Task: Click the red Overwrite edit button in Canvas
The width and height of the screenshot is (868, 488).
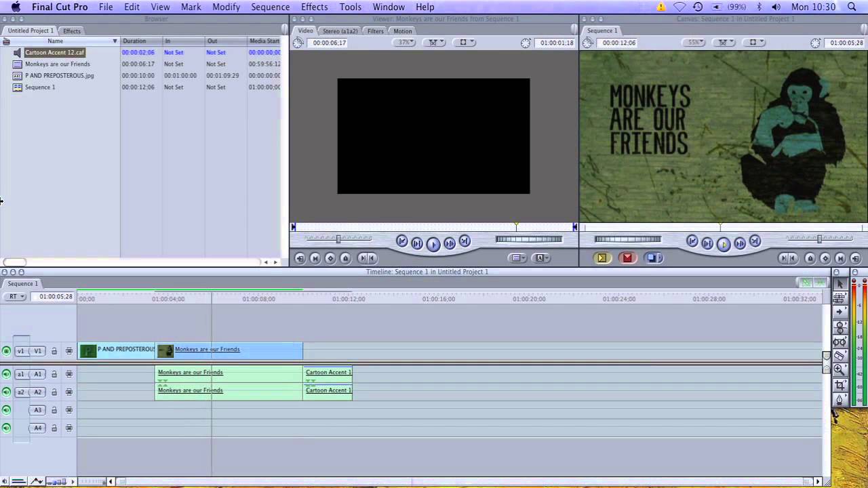Action: (x=627, y=258)
